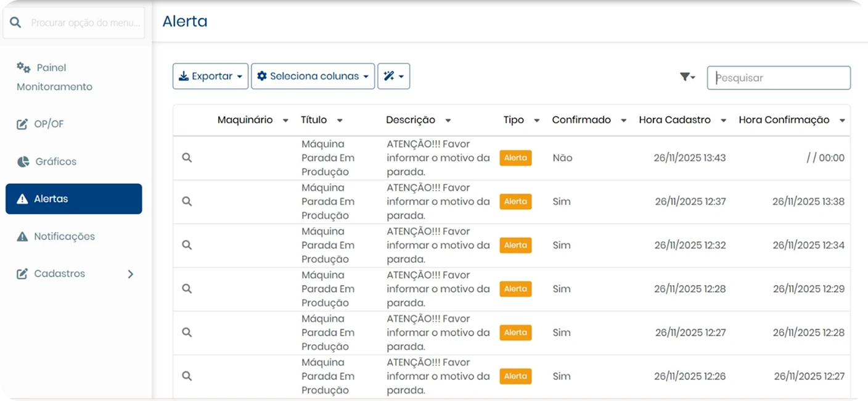Image resolution: width=868 pixels, height=401 pixels.
Task: Open the filter funnel icon menu
Action: [687, 77]
